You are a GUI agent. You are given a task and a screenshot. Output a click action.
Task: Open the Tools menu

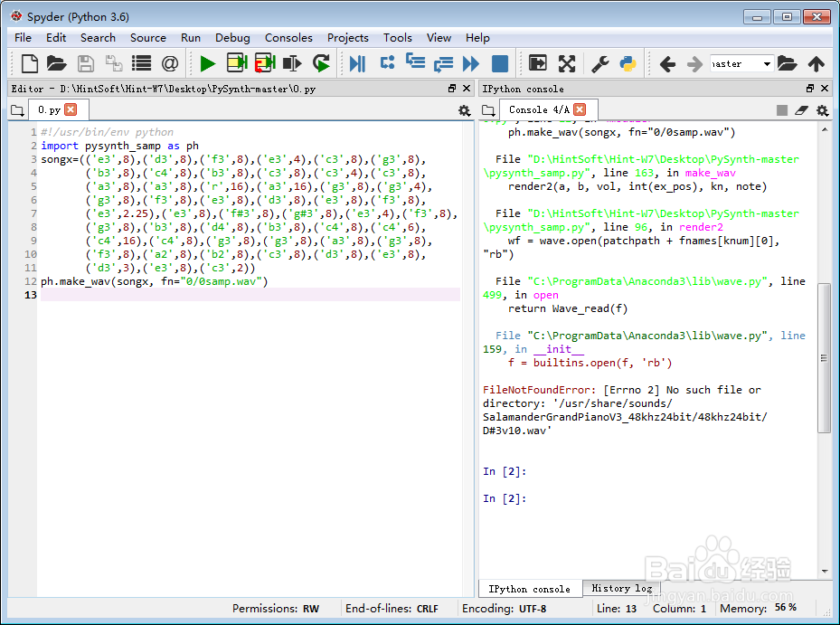click(x=398, y=37)
